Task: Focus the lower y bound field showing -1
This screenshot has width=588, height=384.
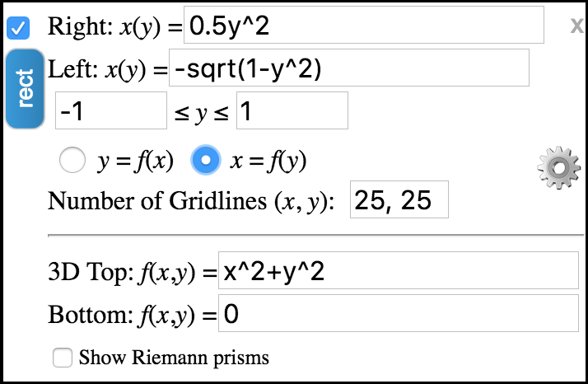Action: tap(111, 110)
